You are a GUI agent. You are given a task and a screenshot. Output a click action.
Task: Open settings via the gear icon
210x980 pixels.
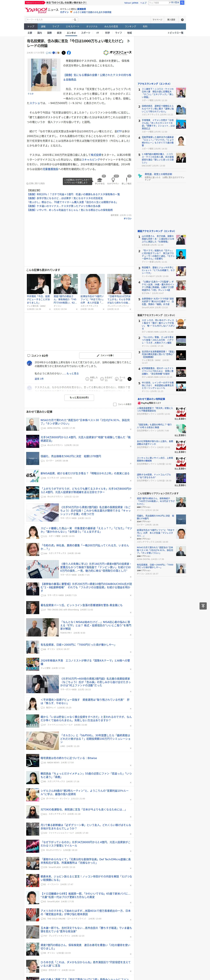[182, 20]
